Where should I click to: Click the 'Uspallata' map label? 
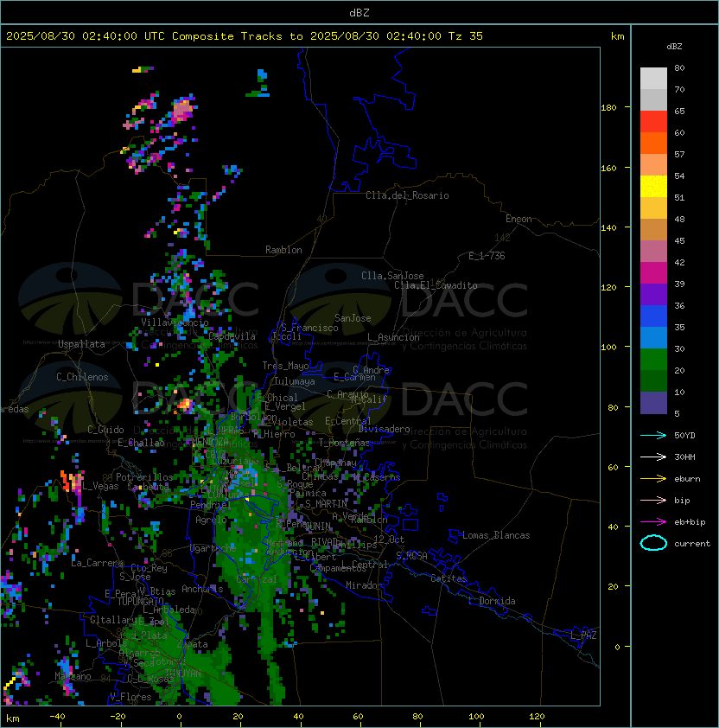(81, 344)
